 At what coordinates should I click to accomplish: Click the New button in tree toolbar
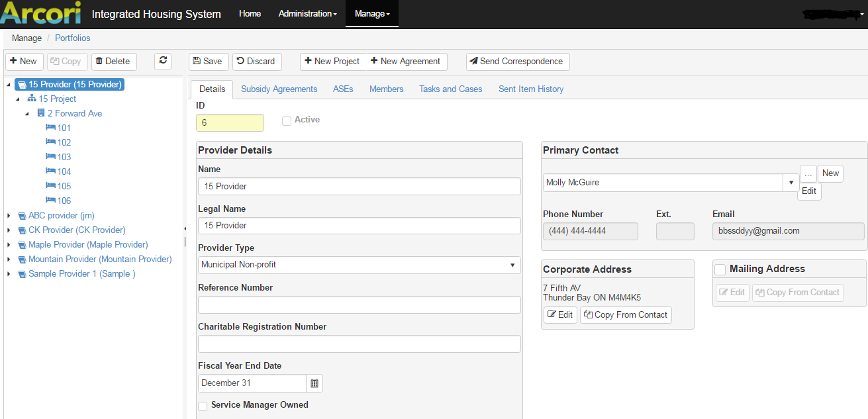coord(24,61)
